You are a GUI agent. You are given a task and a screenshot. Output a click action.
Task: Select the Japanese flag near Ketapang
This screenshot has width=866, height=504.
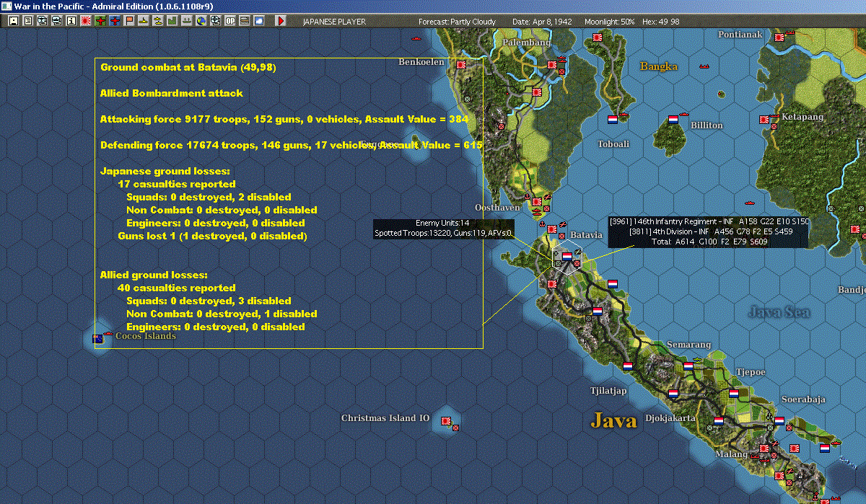point(764,120)
